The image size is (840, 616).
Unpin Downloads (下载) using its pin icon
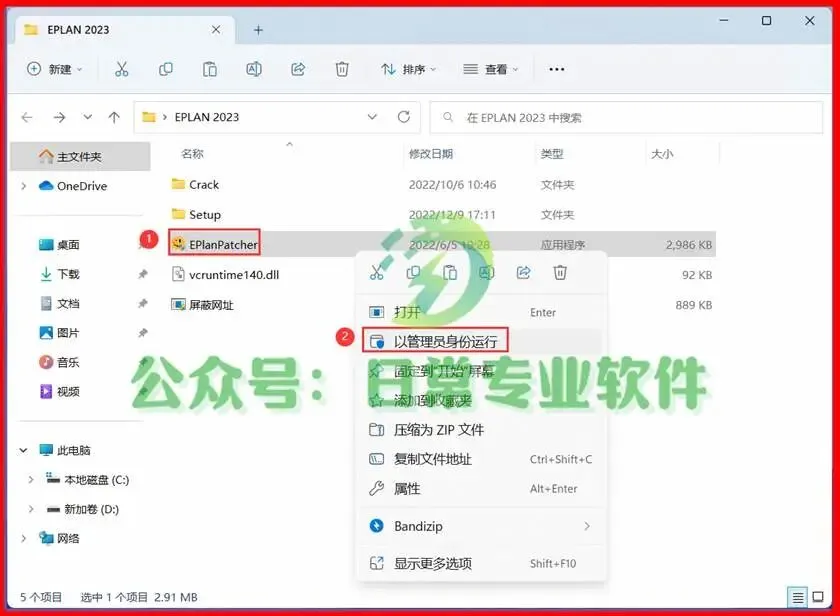click(x=142, y=274)
